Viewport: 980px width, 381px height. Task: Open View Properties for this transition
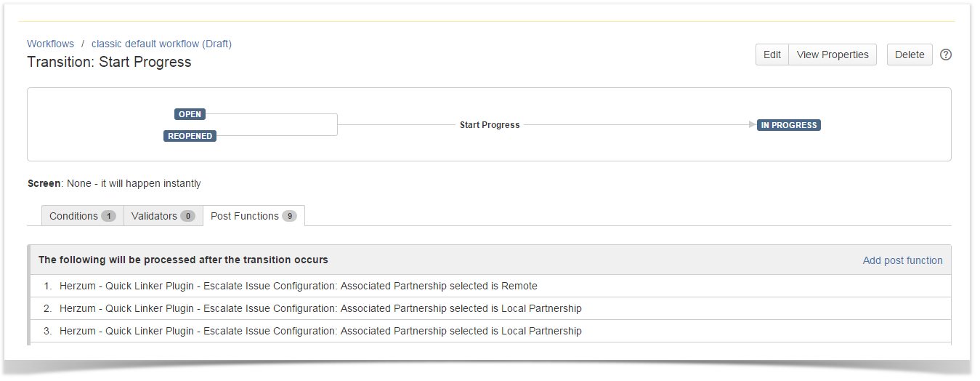[832, 55]
